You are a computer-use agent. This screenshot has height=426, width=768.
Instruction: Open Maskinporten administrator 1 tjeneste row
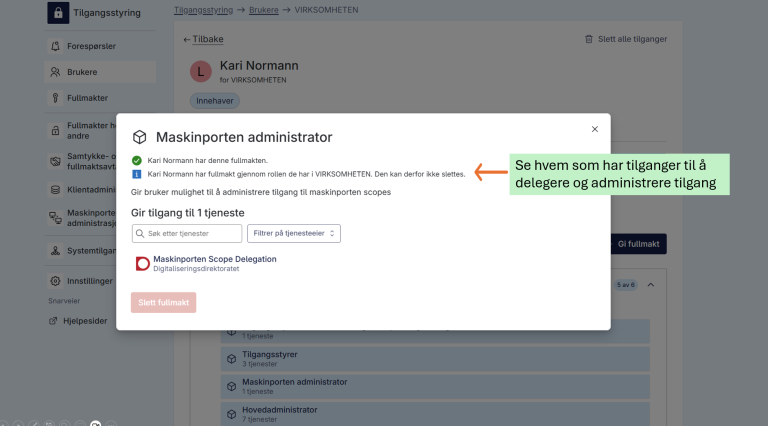tap(435, 386)
